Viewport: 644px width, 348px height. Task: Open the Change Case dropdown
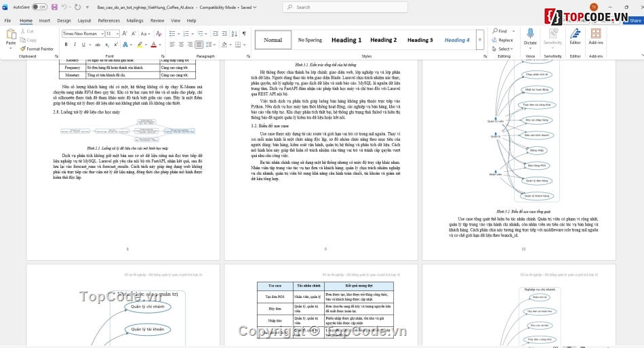(145, 34)
